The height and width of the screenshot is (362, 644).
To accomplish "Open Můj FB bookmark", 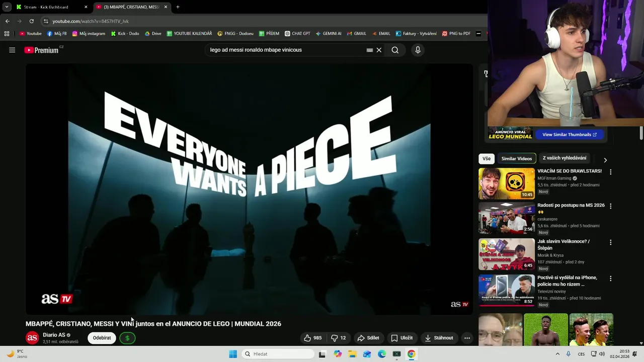I will 57,34.
